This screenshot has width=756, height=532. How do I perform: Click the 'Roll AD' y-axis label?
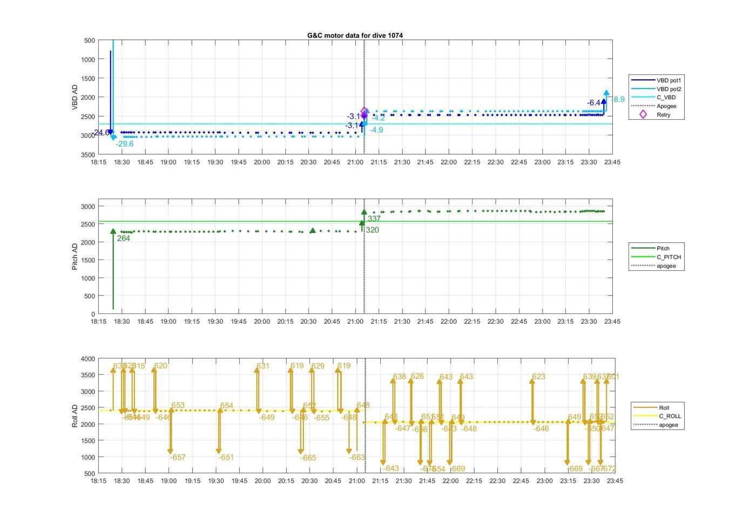[75, 415]
